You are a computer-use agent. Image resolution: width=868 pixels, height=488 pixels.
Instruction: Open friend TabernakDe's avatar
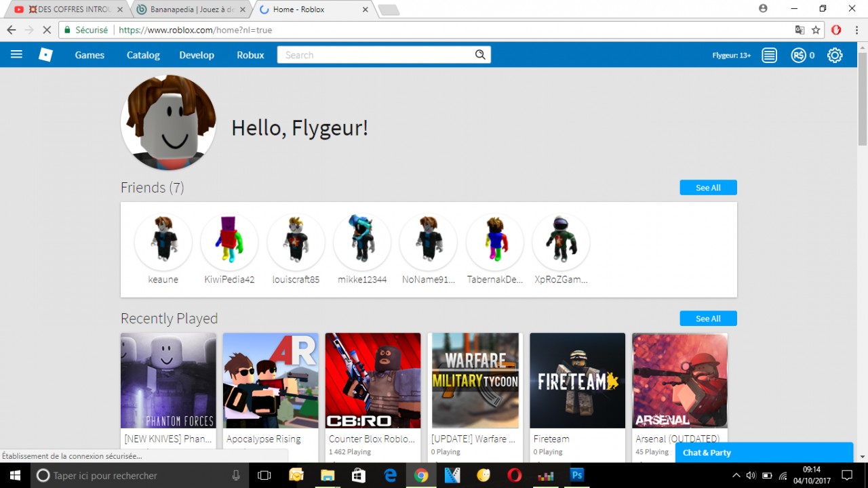tap(495, 242)
